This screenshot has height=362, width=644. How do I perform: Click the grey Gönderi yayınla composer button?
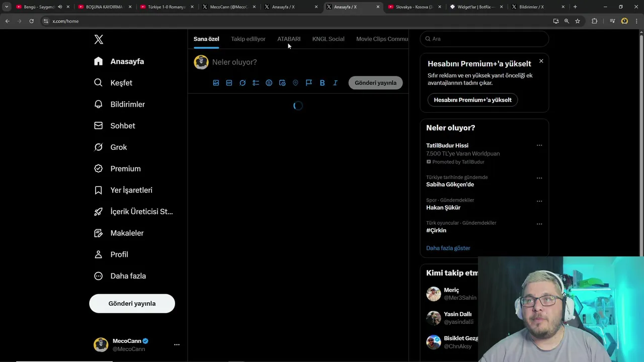pyautogui.click(x=375, y=83)
